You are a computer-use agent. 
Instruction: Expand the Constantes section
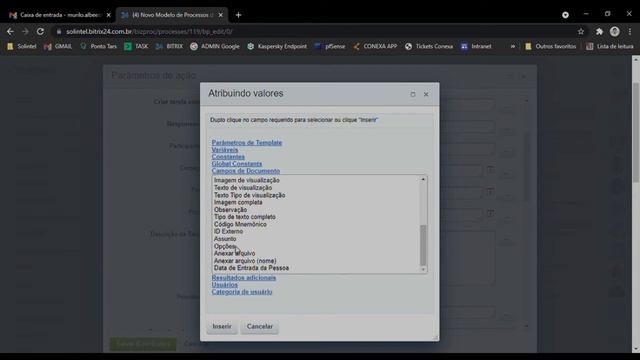tap(228, 157)
